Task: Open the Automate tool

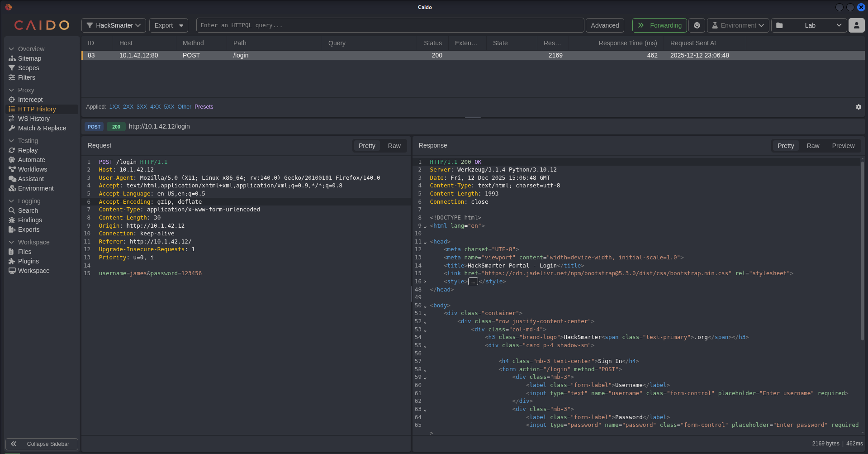Action: pos(31,160)
